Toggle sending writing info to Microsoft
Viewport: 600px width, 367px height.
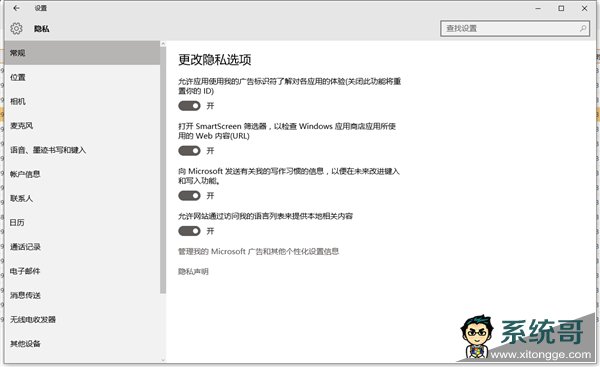click(189, 196)
